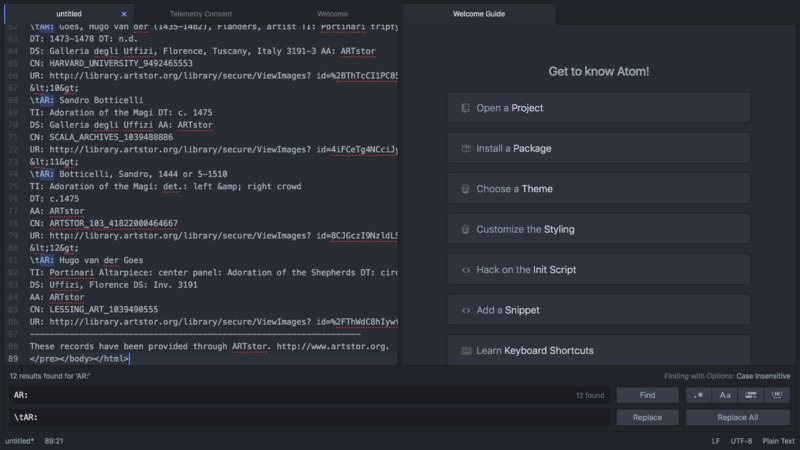Focus the find field containing AR:

click(x=310, y=395)
